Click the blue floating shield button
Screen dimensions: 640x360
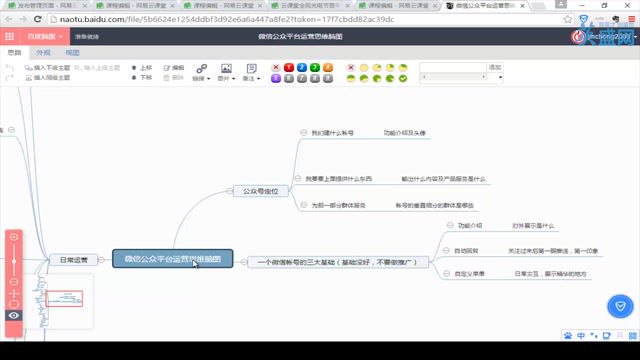[620, 306]
